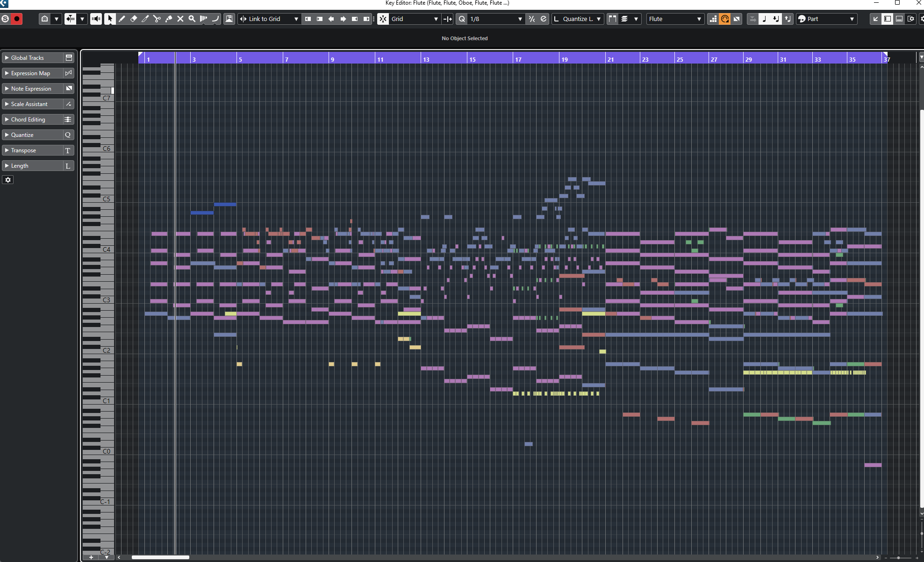Select the Glue tool

169,19
